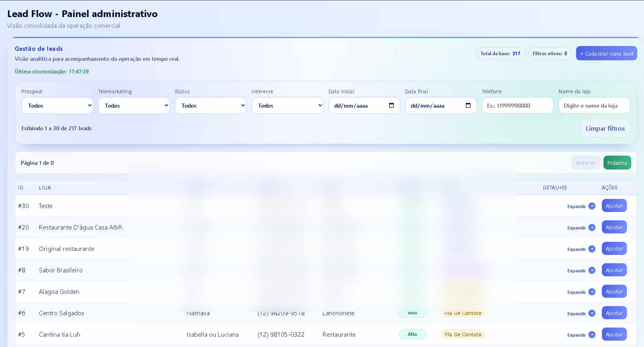Viewport: 644px width, 347px height.
Task: Open the Data final calendar picker icon
Action: [468, 106]
